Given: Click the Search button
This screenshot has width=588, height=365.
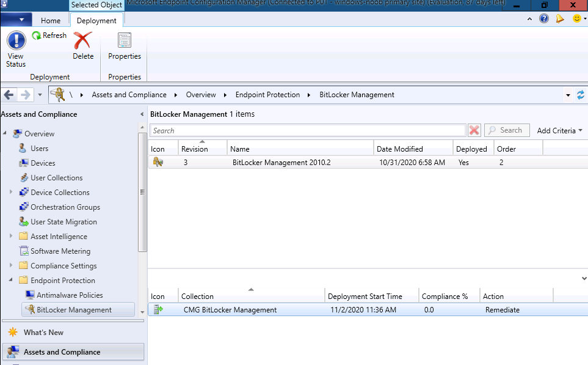Looking at the screenshot, I should [x=507, y=130].
